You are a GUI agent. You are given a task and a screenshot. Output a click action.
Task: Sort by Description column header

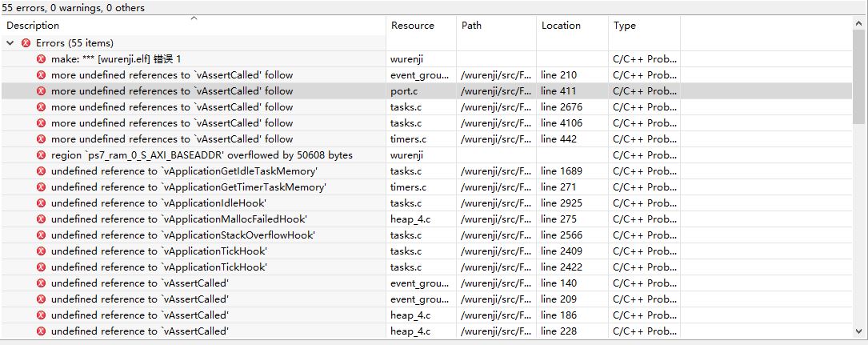33,26
